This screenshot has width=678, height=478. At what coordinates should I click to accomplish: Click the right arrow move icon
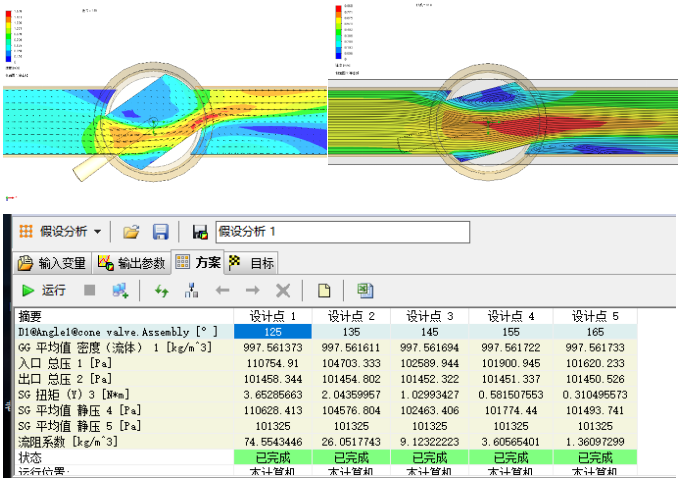pos(252,291)
